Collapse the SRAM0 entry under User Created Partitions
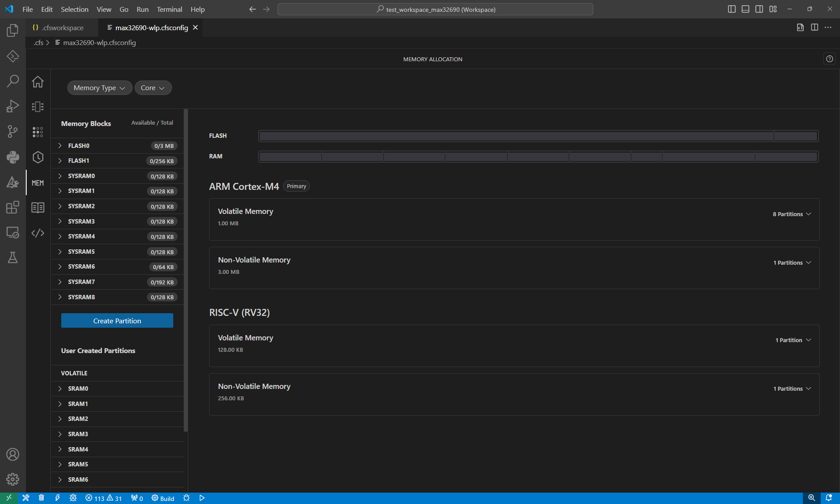Viewport: 840px width, 504px height. [x=60, y=388]
